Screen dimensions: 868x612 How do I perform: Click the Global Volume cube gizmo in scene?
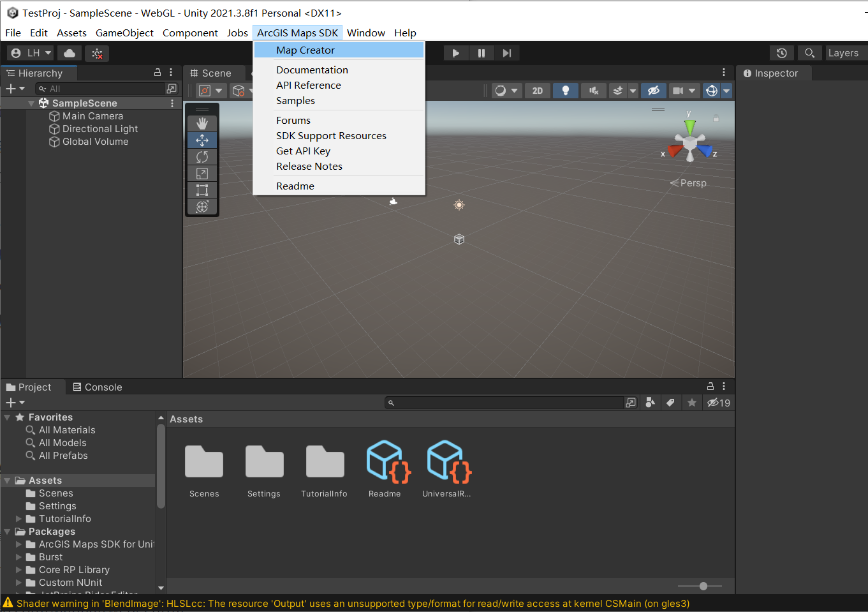[x=459, y=239]
